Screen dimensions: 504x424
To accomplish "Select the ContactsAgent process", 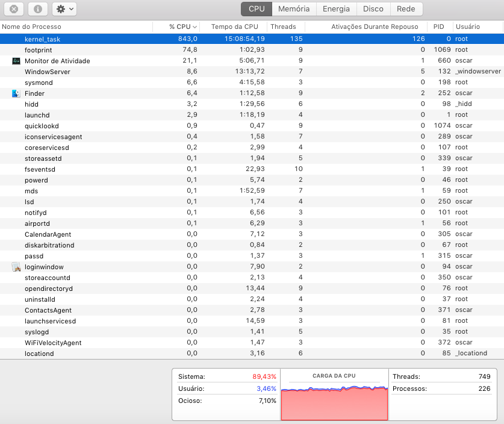I will [x=252, y=310].
